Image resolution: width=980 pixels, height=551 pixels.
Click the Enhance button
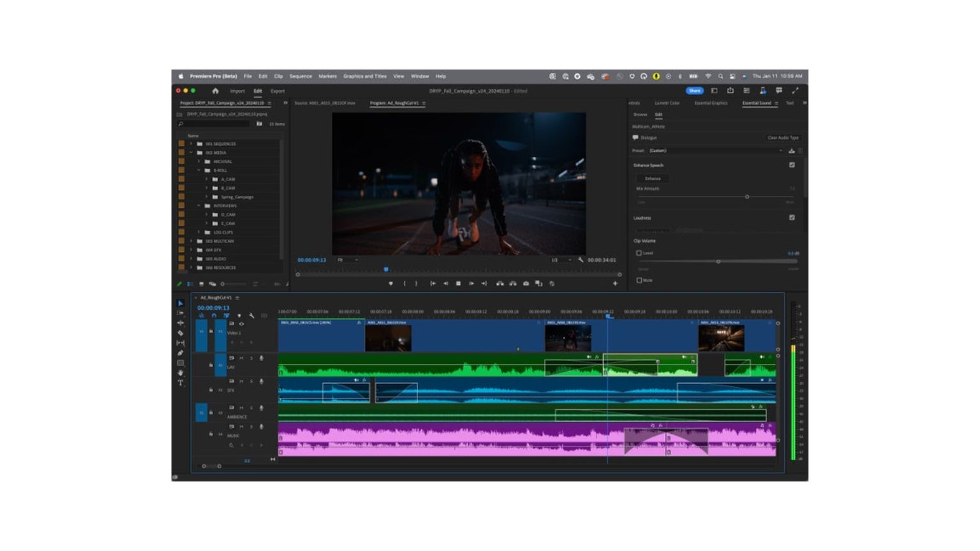653,179
